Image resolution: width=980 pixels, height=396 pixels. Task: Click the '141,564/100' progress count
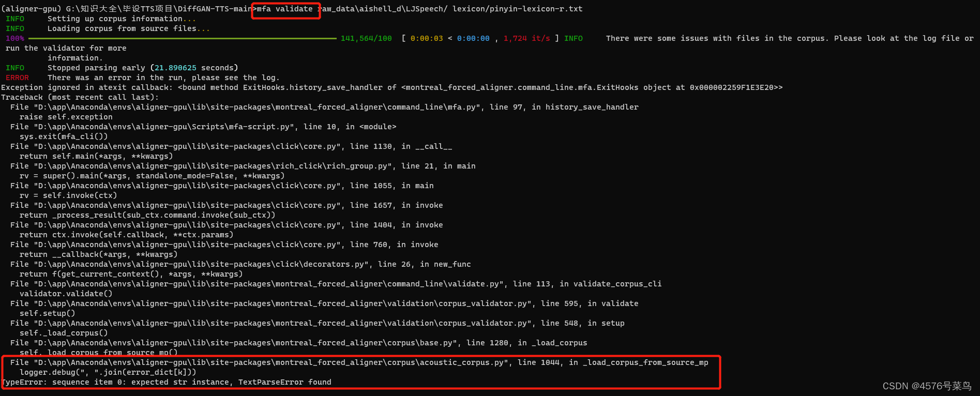click(366, 38)
